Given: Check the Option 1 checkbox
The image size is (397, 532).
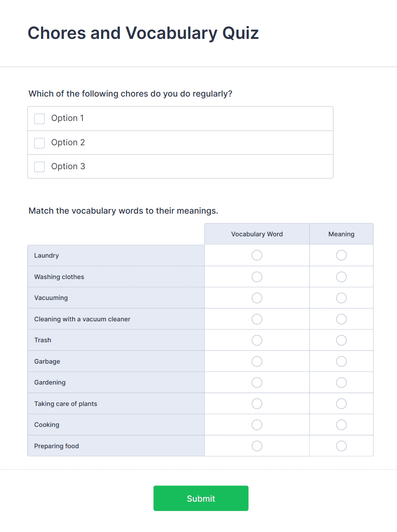Looking at the screenshot, I should pos(40,119).
